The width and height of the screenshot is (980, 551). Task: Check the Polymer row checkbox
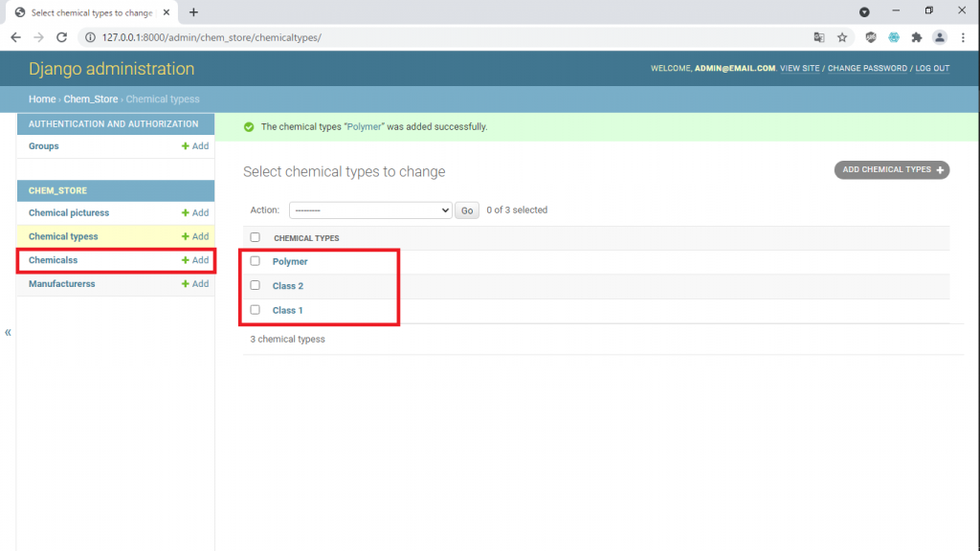point(255,261)
